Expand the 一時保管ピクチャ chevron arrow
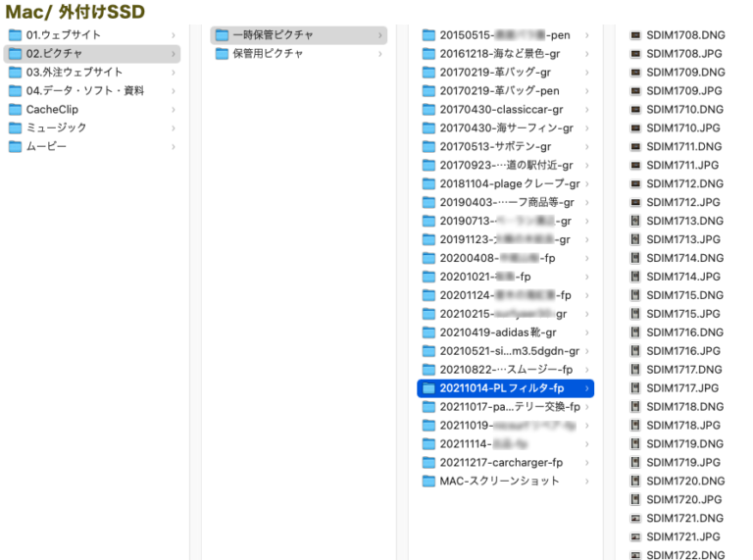The image size is (753, 560). 379,35
